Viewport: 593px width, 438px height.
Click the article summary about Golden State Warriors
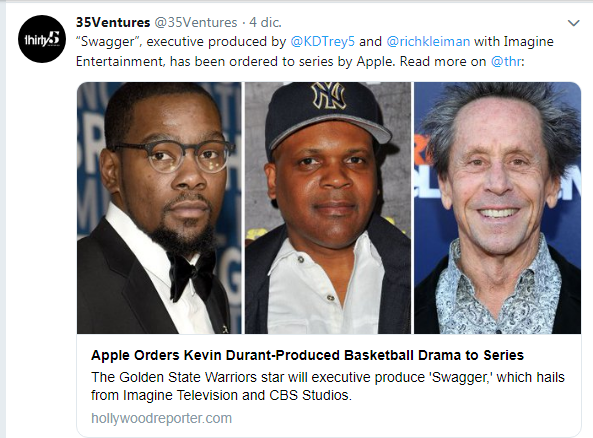(328, 386)
